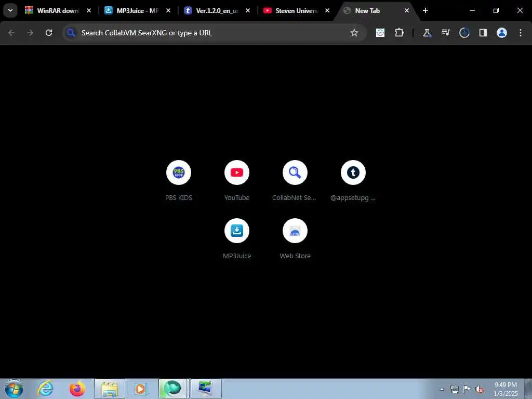Open the Web Store shortcut

[295, 231]
